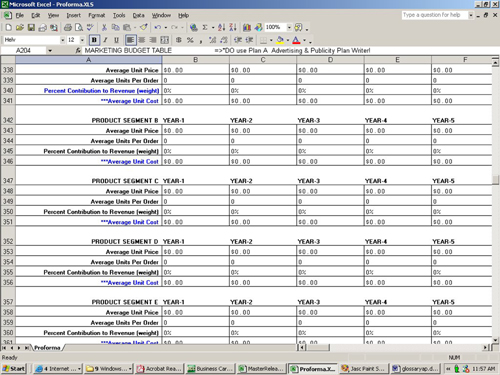
Task: Open the Edit menu
Action: click(36, 15)
